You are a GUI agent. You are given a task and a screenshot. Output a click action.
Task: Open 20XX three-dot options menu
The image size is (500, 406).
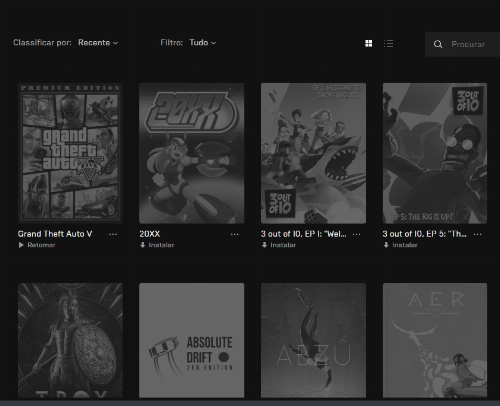235,234
